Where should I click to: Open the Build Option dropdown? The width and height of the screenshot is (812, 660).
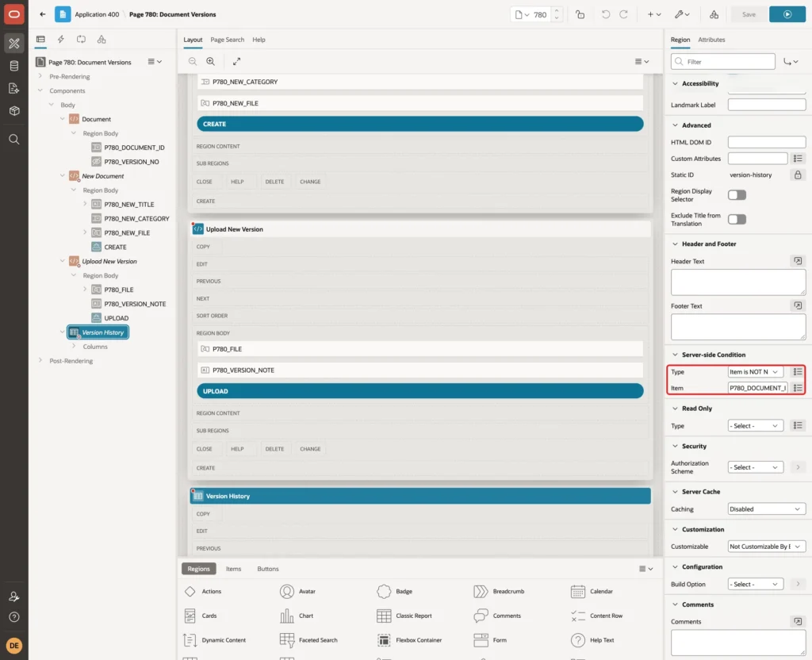click(x=755, y=585)
